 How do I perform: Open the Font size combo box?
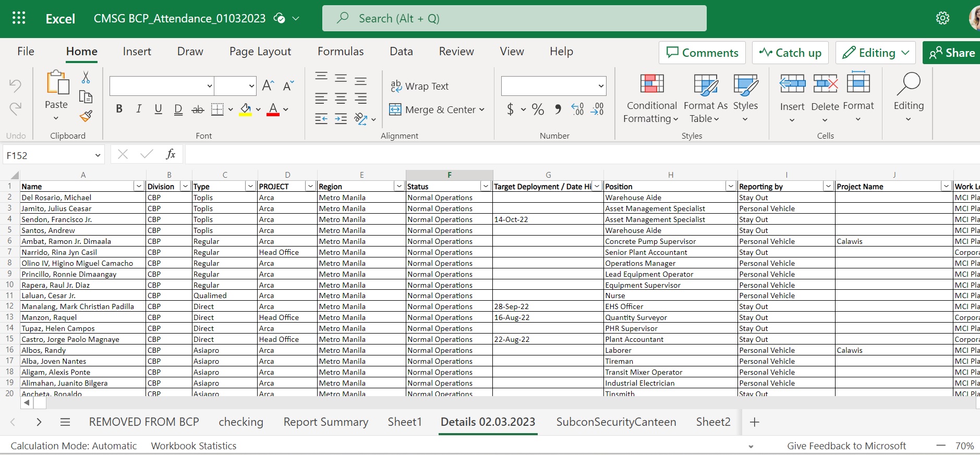[x=236, y=86]
